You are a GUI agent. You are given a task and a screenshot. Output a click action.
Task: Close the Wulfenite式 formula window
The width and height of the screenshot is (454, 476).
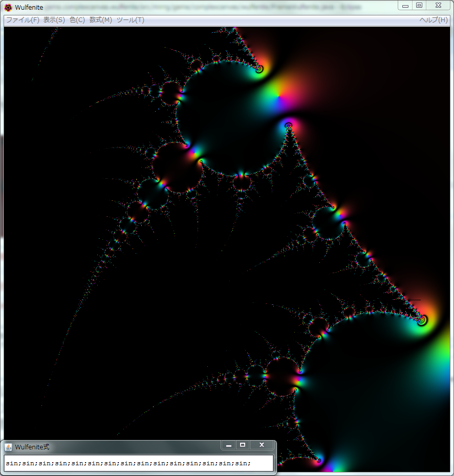262,445
